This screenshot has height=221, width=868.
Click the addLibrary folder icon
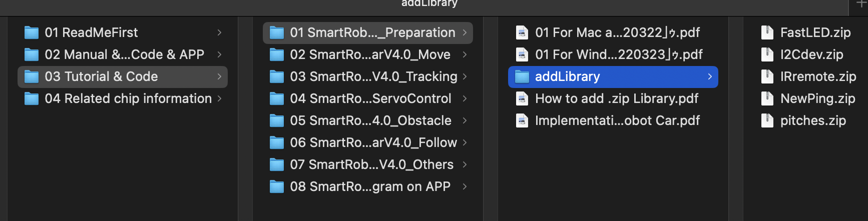pos(522,76)
